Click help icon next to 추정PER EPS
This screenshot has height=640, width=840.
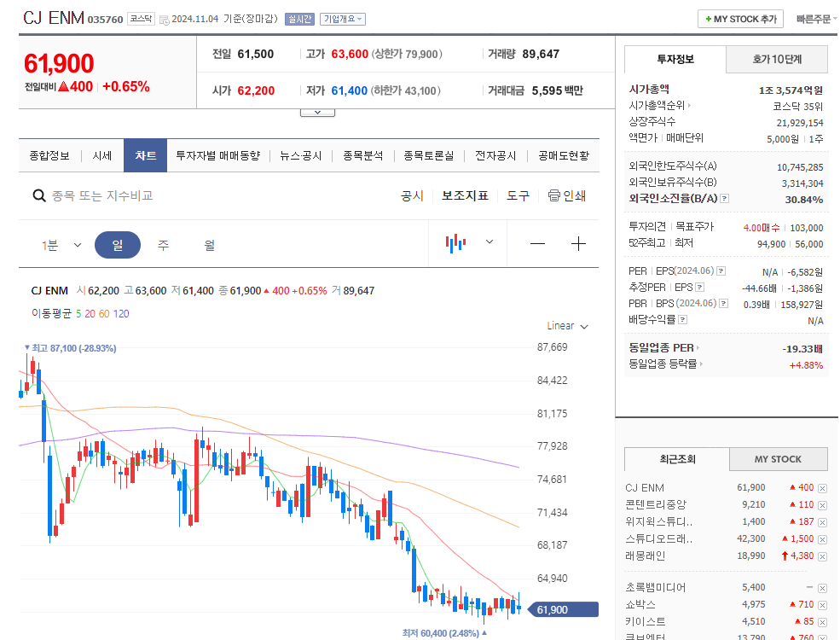point(699,288)
